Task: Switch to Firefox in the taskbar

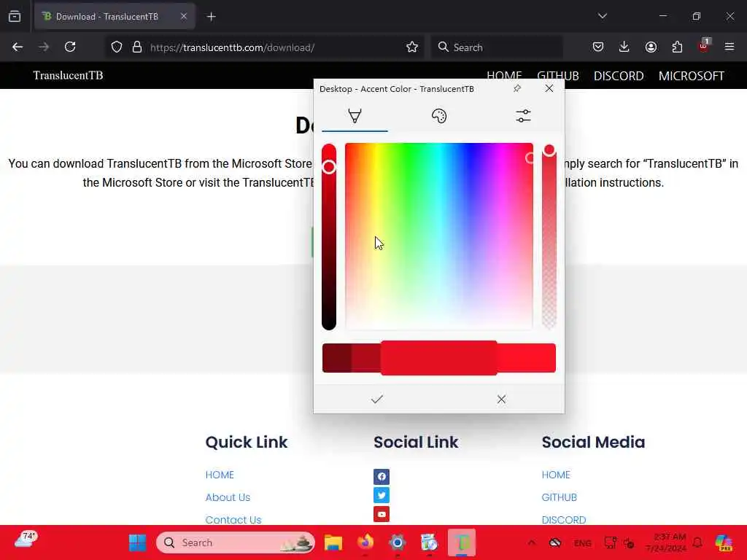Action: (365, 542)
